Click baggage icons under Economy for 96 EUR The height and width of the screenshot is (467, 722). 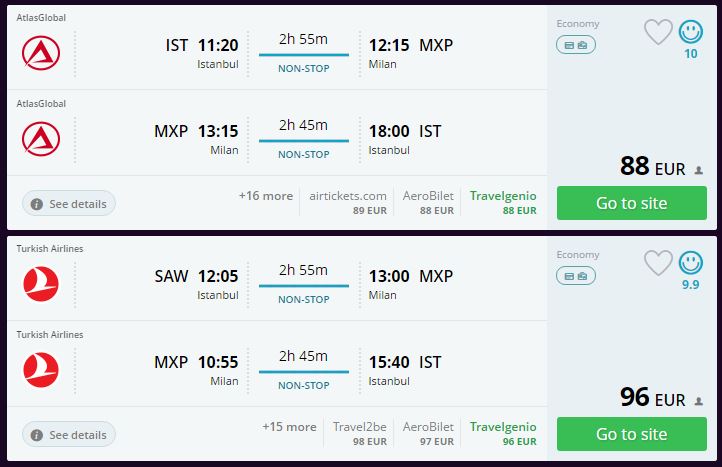(x=576, y=276)
